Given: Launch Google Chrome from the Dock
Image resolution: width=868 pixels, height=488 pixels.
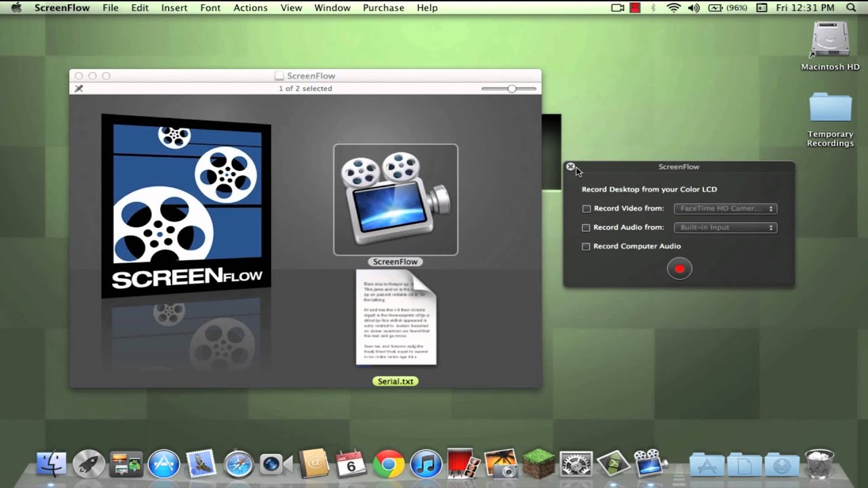Looking at the screenshot, I should (x=388, y=464).
